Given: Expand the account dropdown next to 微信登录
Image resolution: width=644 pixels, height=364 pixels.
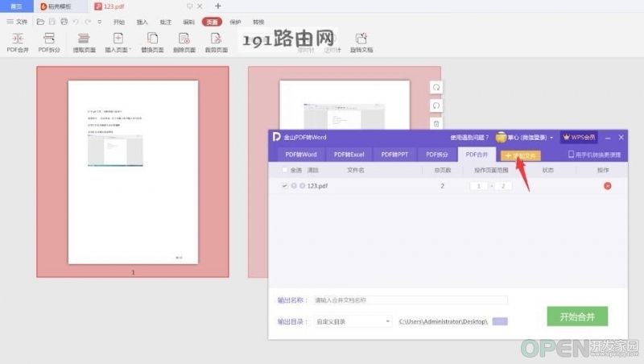Looking at the screenshot, I should pyautogui.click(x=551, y=138).
